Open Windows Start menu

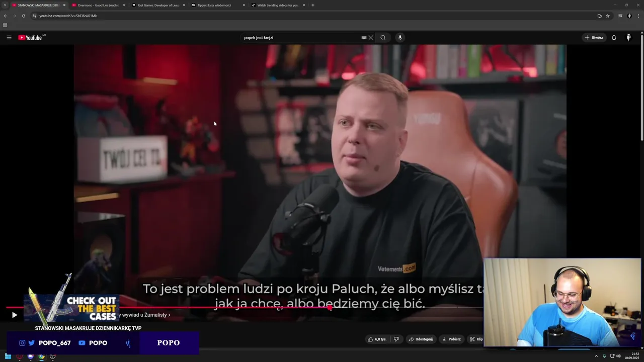8,356
